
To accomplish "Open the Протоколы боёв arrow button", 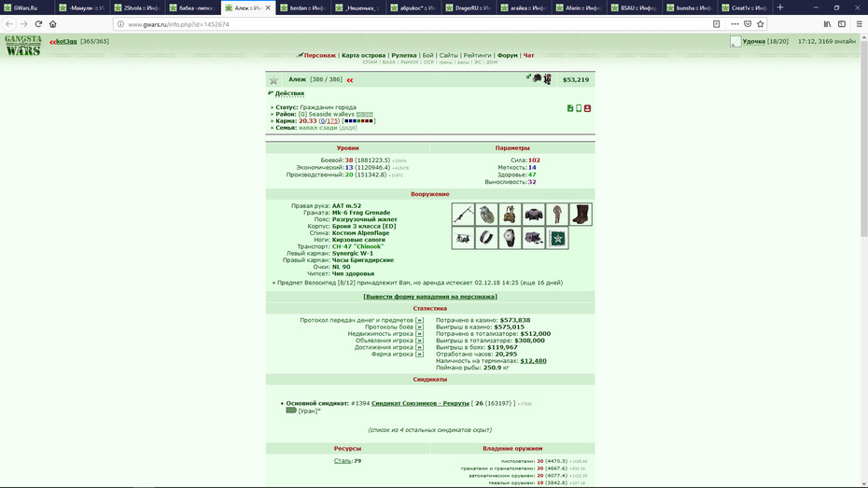I will coord(419,327).
